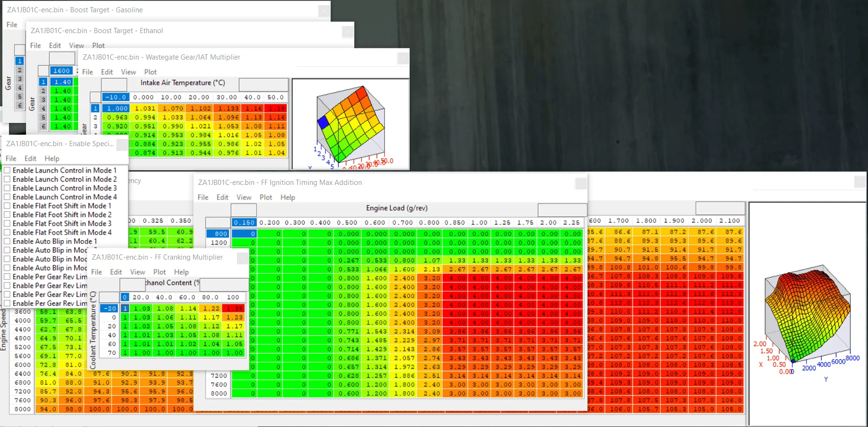
Task: Open Edit menu in Enable Special window
Action: pos(30,158)
